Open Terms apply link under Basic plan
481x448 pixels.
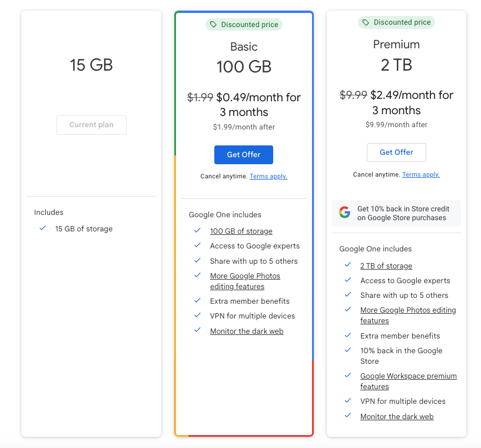coord(268,177)
